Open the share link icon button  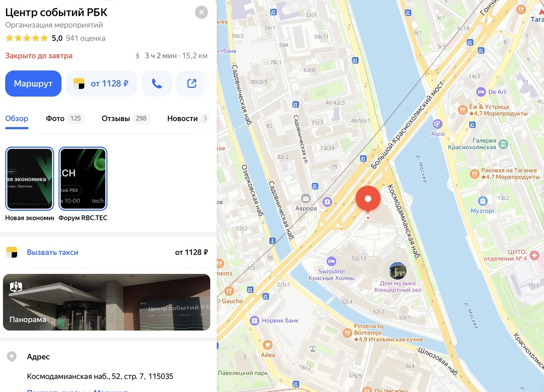192,83
